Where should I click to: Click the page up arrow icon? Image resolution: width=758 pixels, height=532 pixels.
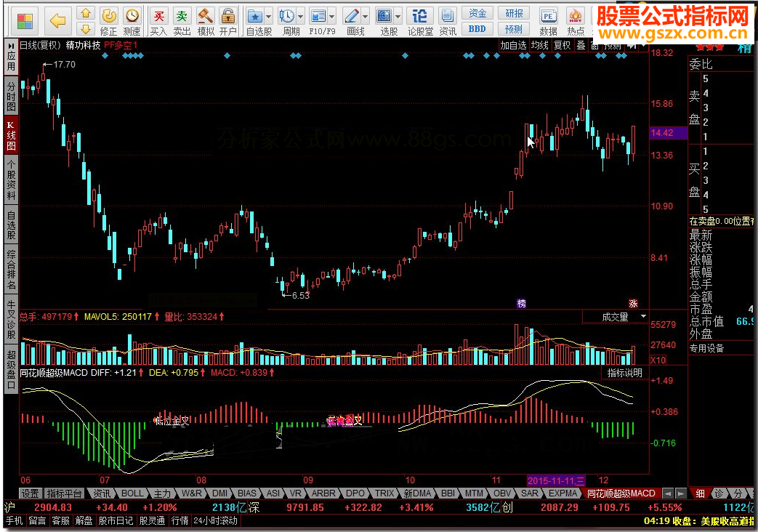(x=86, y=13)
